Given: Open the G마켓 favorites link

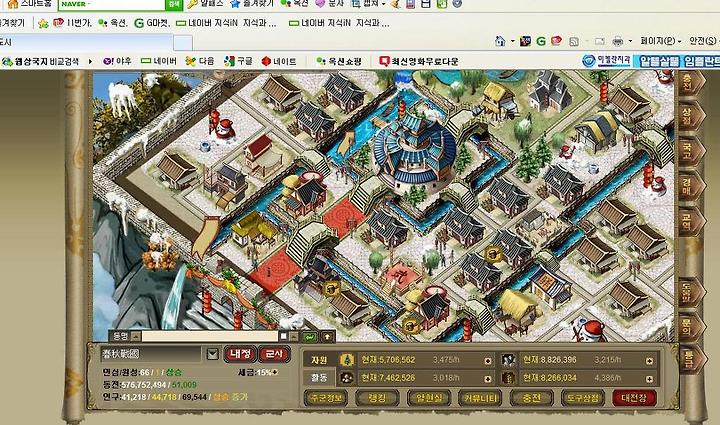Looking at the screenshot, I should click(x=152, y=22).
